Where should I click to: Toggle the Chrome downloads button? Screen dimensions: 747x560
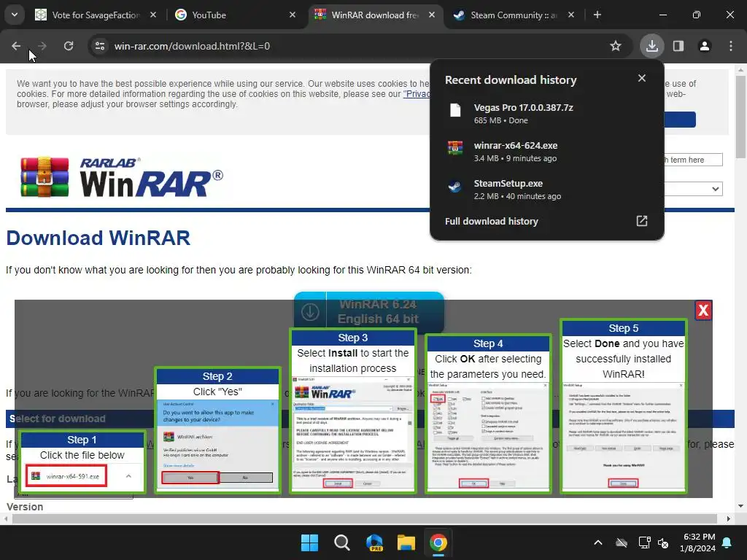[x=651, y=46]
